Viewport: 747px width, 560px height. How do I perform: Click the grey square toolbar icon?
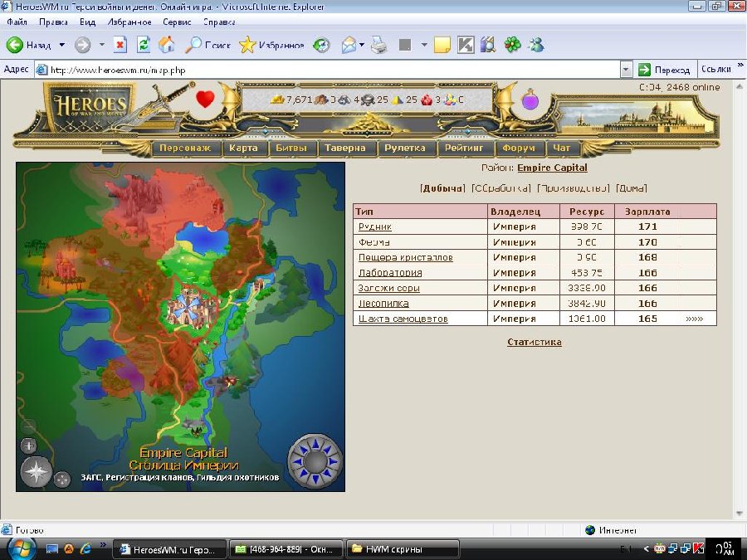[405, 46]
